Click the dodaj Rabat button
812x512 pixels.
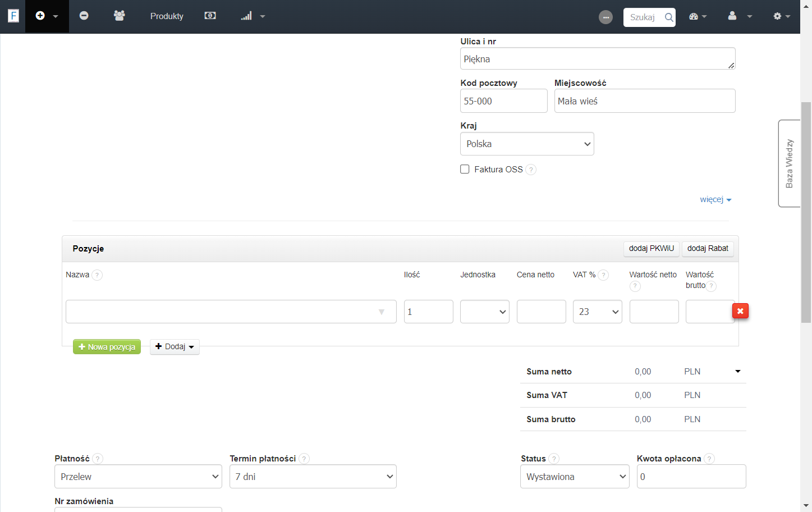[708, 249]
